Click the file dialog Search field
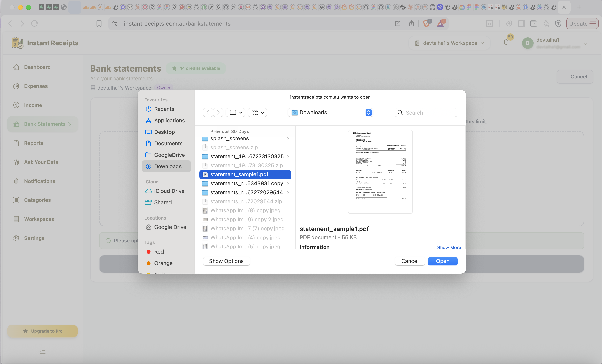Screen dimensions: 602x364 [x=426, y=113]
